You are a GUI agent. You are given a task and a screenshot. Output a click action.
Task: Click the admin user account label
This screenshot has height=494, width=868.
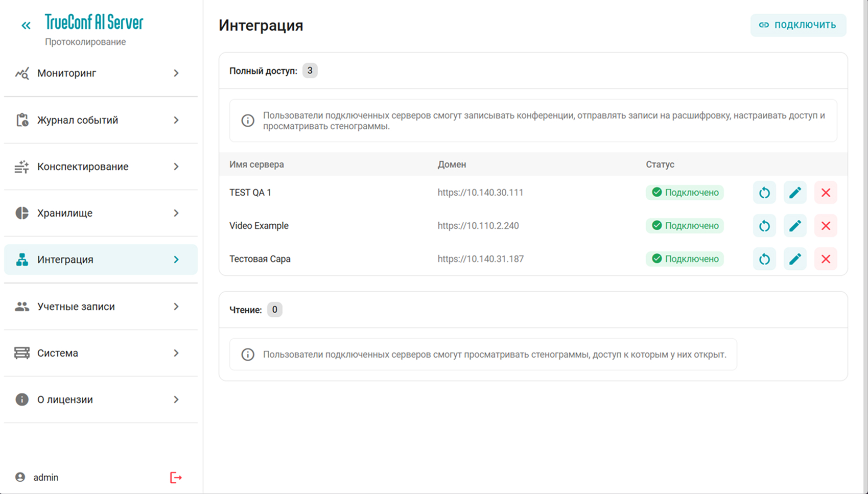[x=45, y=478]
